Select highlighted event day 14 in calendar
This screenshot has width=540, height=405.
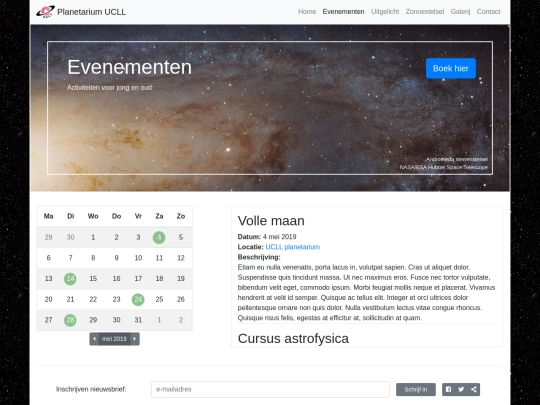point(70,279)
